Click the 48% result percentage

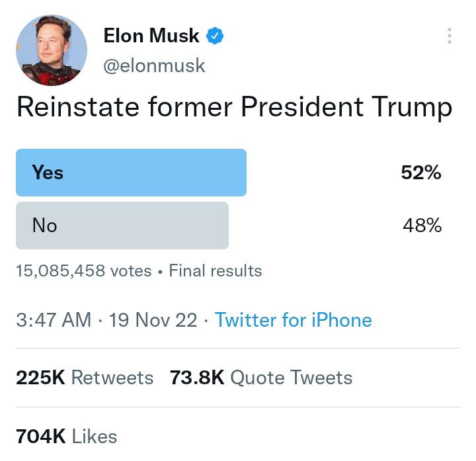[422, 226]
